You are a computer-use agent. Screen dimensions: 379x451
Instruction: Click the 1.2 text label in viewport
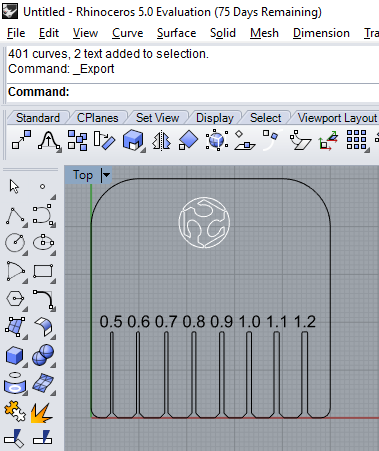[305, 321]
